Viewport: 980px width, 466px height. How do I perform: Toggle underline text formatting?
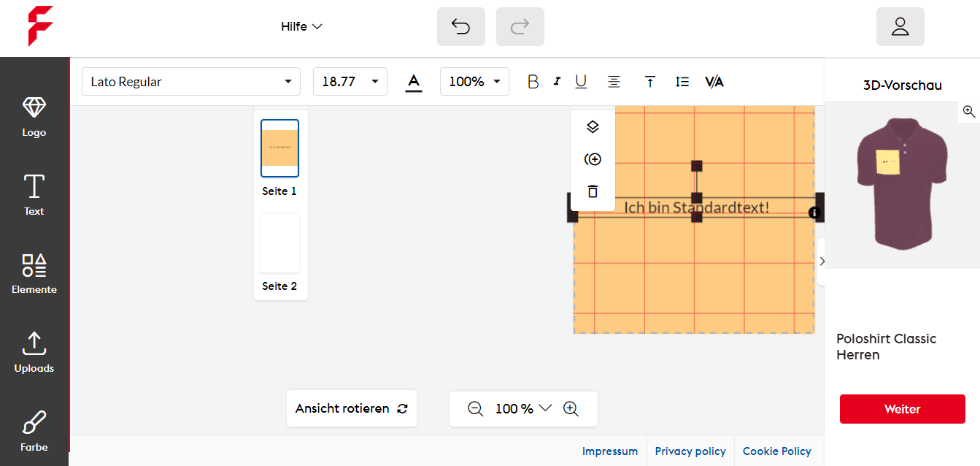[x=581, y=82]
